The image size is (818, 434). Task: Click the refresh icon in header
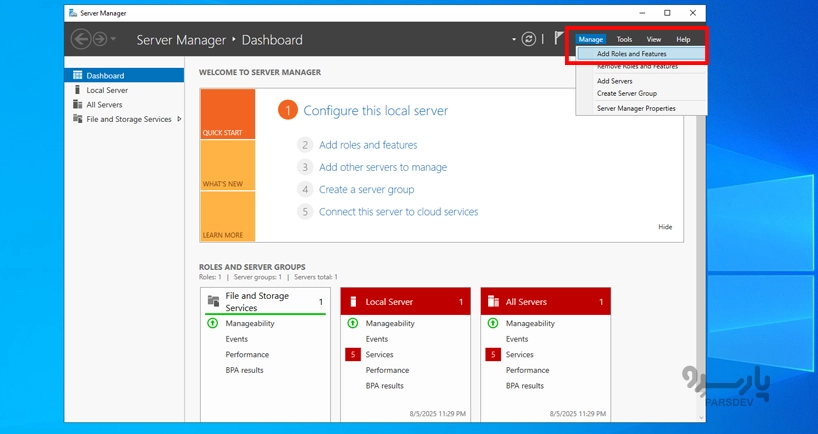[x=528, y=39]
